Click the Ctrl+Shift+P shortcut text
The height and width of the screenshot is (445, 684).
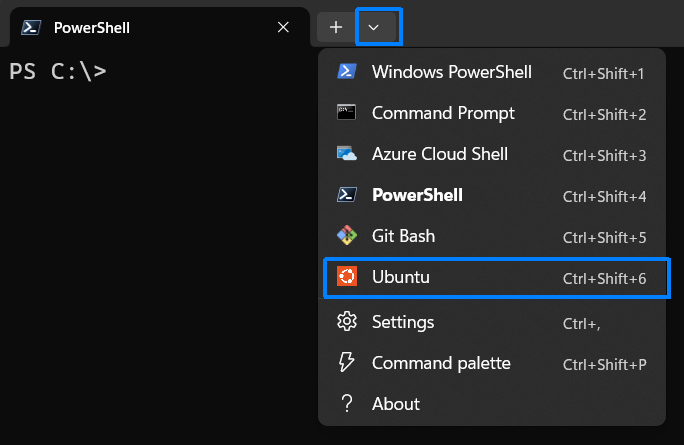point(605,365)
